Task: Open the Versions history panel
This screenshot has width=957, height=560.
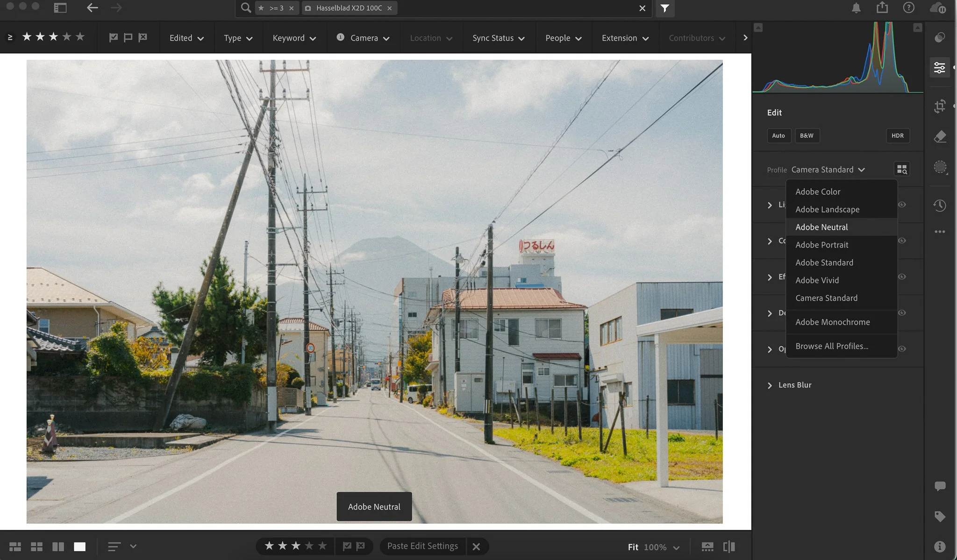Action: (940, 206)
